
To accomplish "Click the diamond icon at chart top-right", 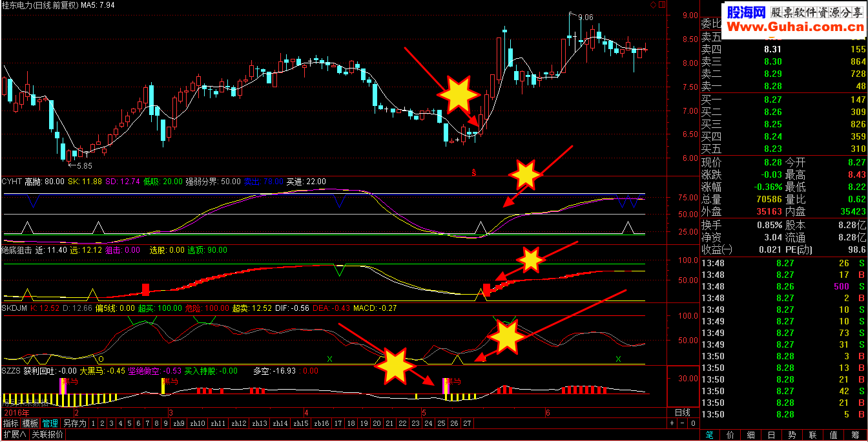I will [654, 5].
